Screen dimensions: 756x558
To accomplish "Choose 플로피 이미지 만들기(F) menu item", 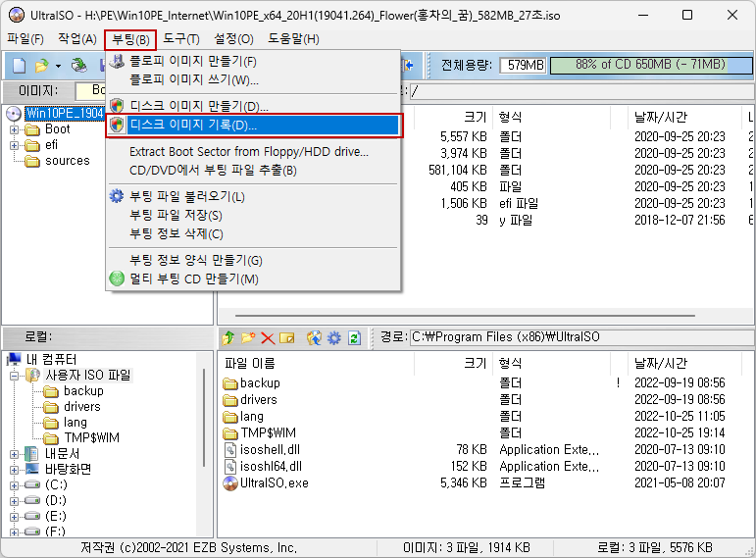I will coord(254,62).
